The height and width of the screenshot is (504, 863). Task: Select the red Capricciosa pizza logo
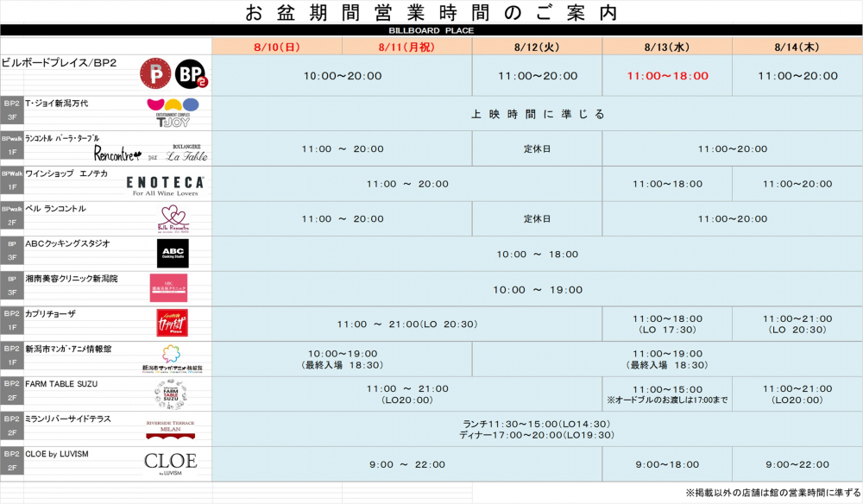click(x=173, y=323)
